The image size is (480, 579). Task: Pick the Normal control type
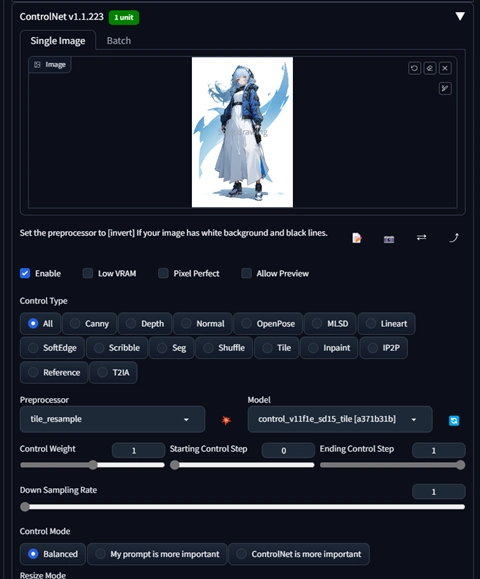pos(203,323)
